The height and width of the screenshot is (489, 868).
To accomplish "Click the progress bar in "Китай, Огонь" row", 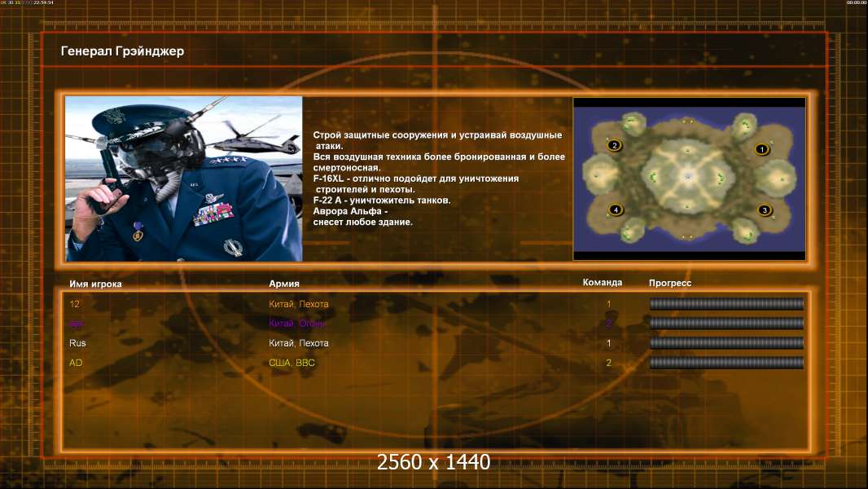I will pyautogui.click(x=727, y=323).
